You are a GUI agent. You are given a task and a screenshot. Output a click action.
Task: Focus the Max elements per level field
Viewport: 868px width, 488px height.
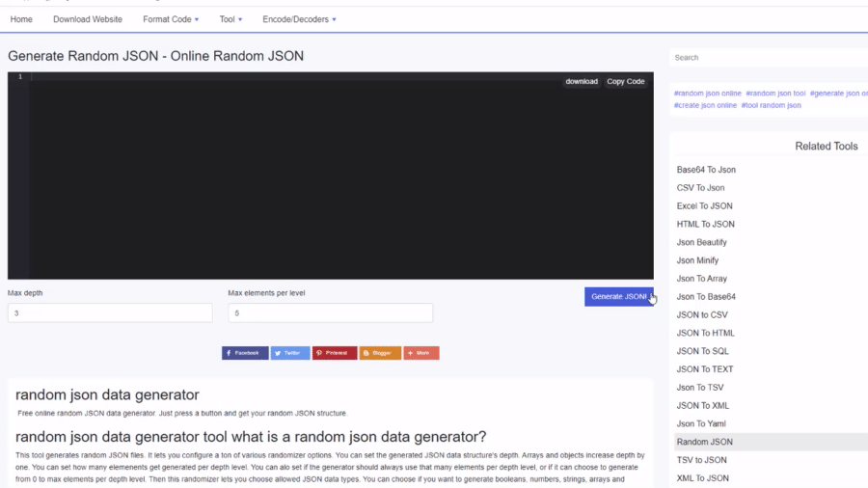330,313
